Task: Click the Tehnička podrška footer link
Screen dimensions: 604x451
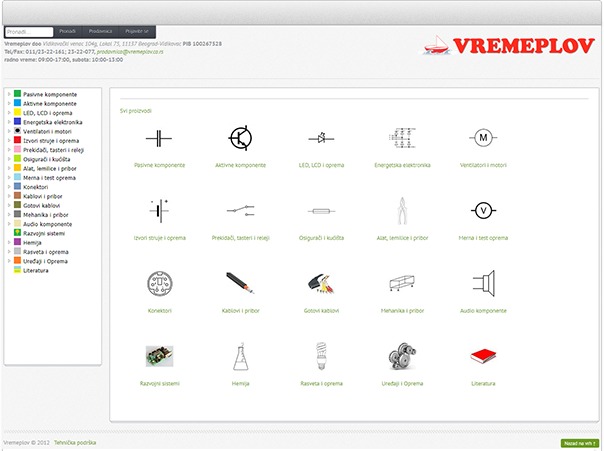Action: pyautogui.click(x=76, y=441)
